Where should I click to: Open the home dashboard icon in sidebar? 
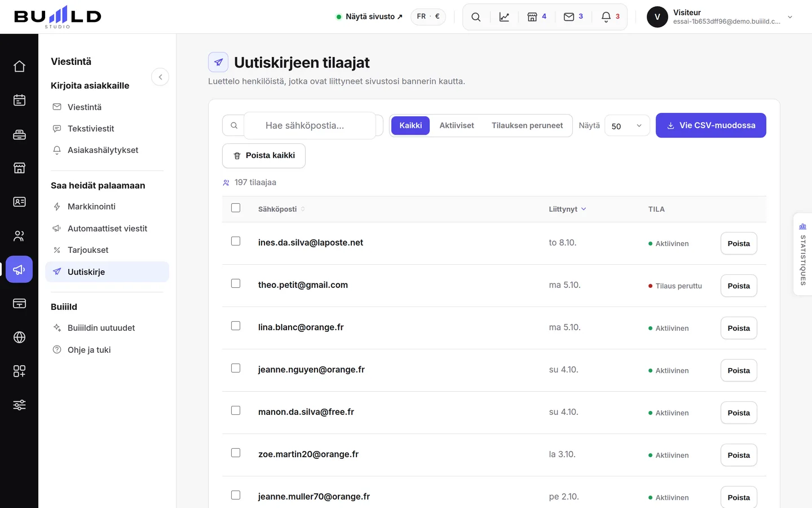coord(19,67)
